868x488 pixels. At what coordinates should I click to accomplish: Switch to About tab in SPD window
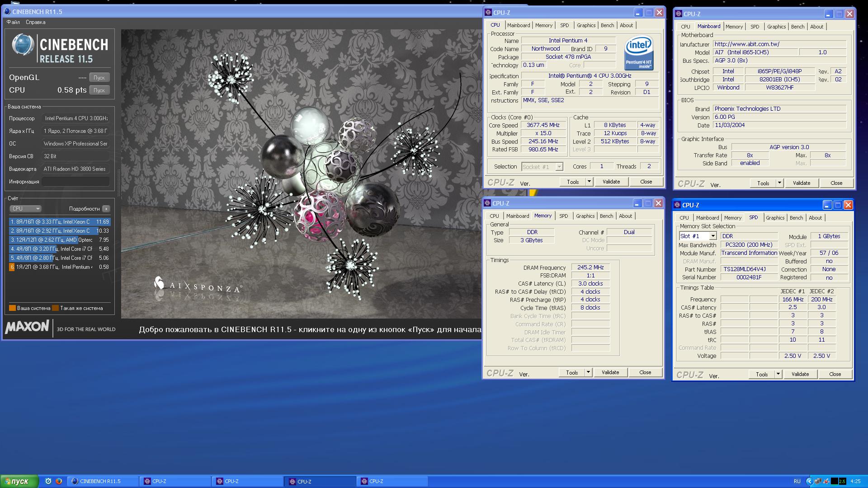click(815, 218)
